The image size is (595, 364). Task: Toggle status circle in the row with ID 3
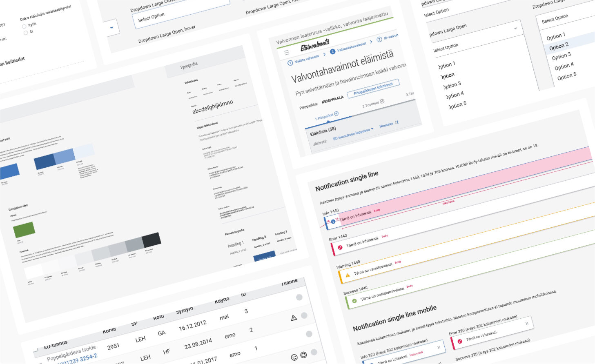[x=299, y=297]
